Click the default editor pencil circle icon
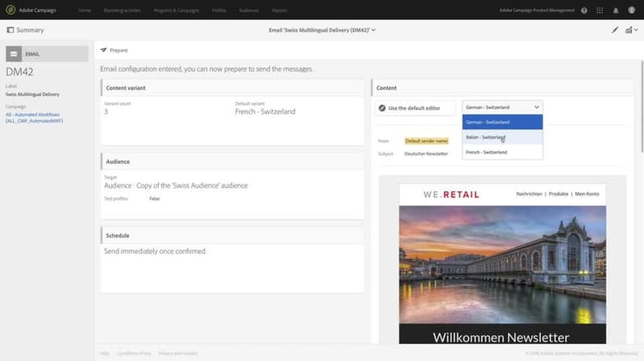The width and height of the screenshot is (644, 361). point(382,108)
